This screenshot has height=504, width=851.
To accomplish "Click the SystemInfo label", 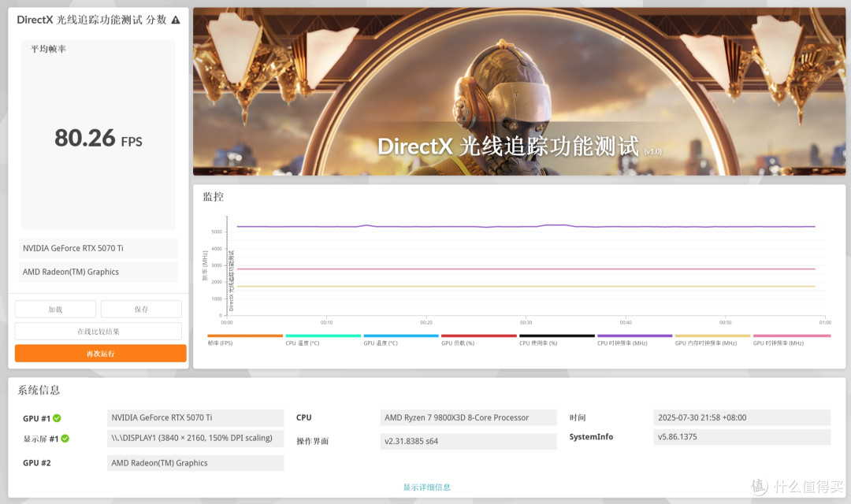I will [591, 437].
